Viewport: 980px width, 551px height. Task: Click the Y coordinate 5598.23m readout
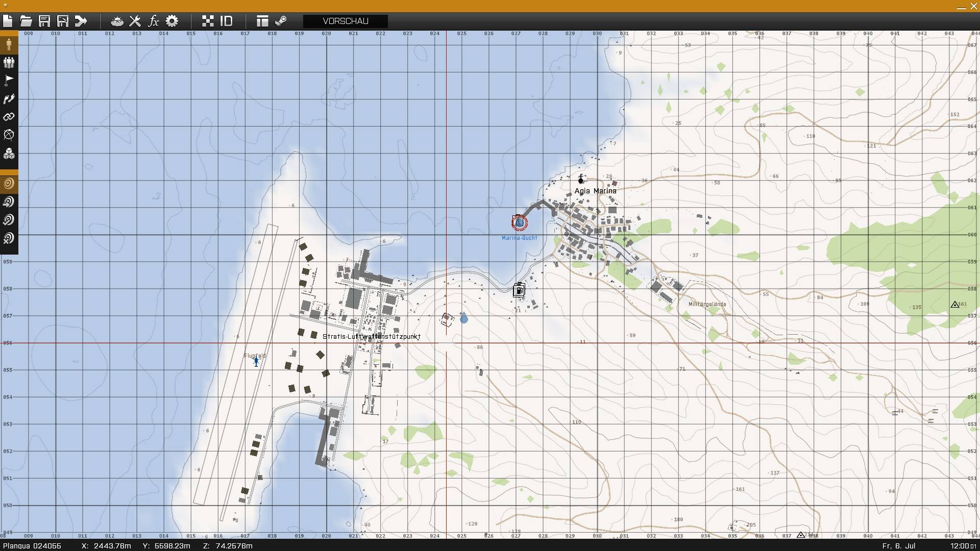coord(166,546)
